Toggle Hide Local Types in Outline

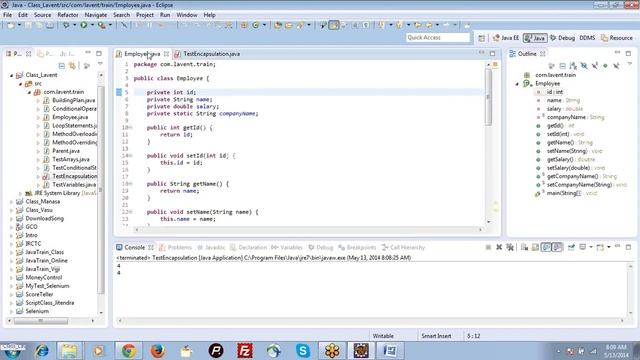pos(616,66)
